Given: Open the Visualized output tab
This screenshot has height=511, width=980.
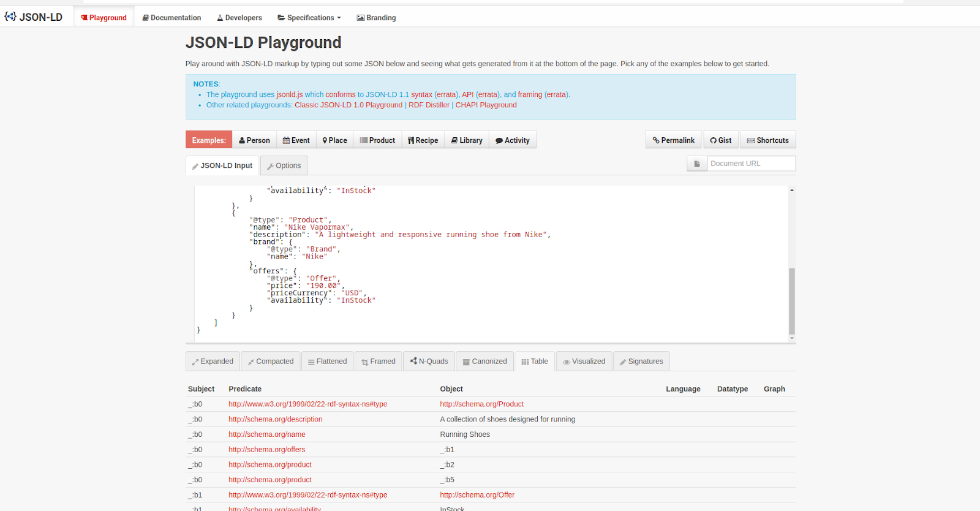Looking at the screenshot, I should click(x=584, y=361).
